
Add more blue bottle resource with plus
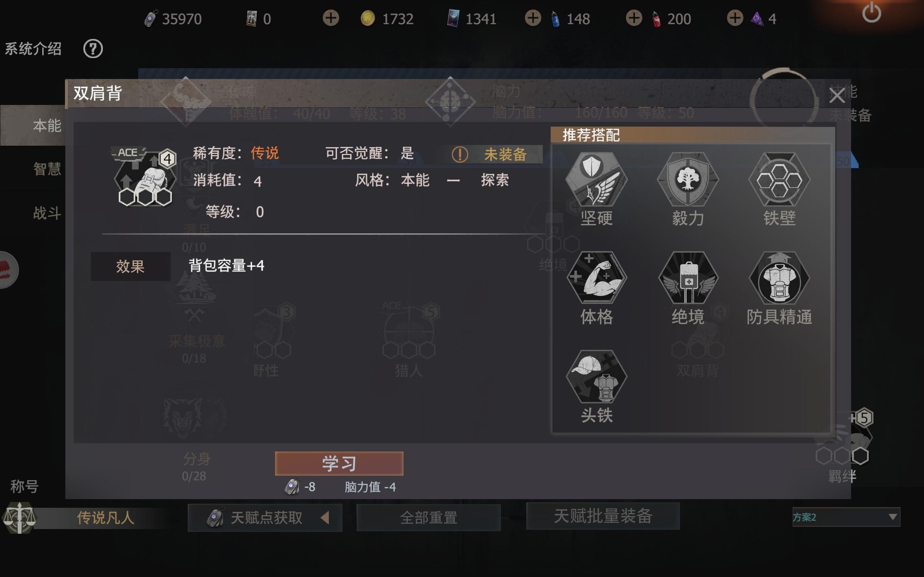532,18
